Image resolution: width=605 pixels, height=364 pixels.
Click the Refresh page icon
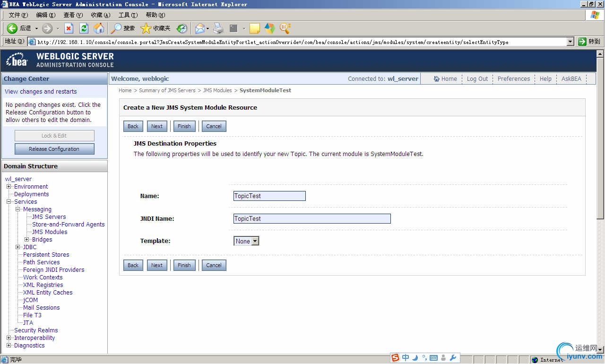click(84, 28)
